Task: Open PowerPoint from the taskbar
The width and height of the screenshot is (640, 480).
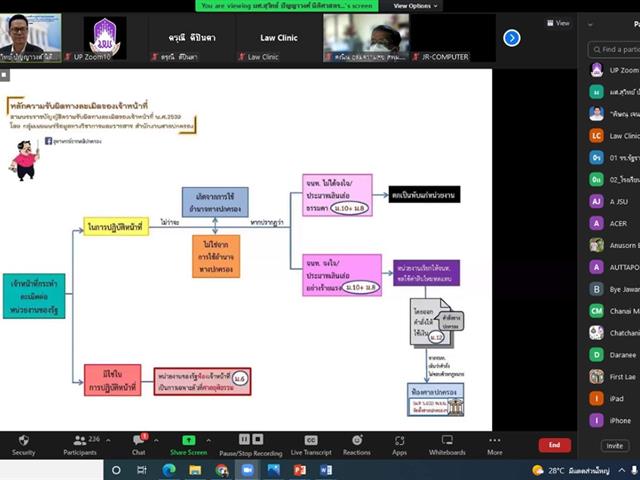Action: [300, 470]
